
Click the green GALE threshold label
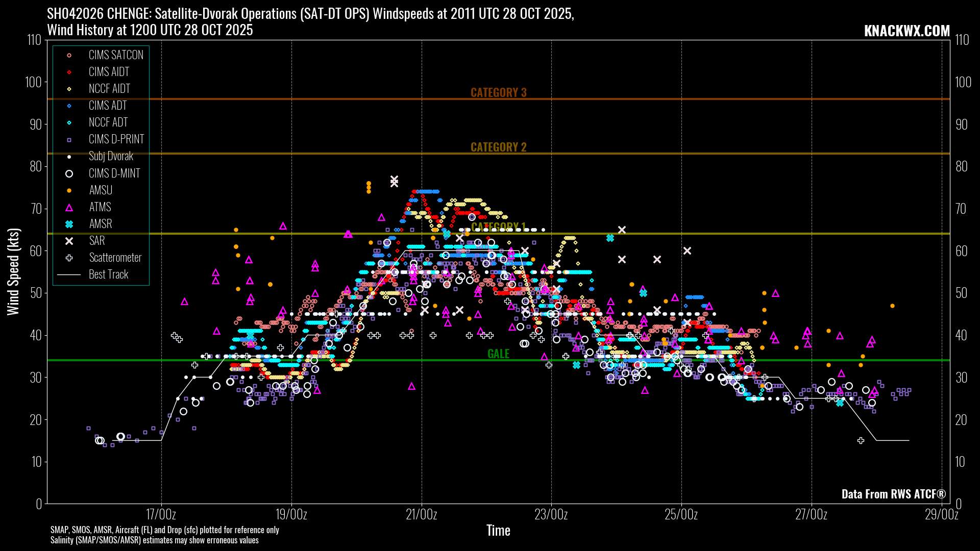click(498, 354)
